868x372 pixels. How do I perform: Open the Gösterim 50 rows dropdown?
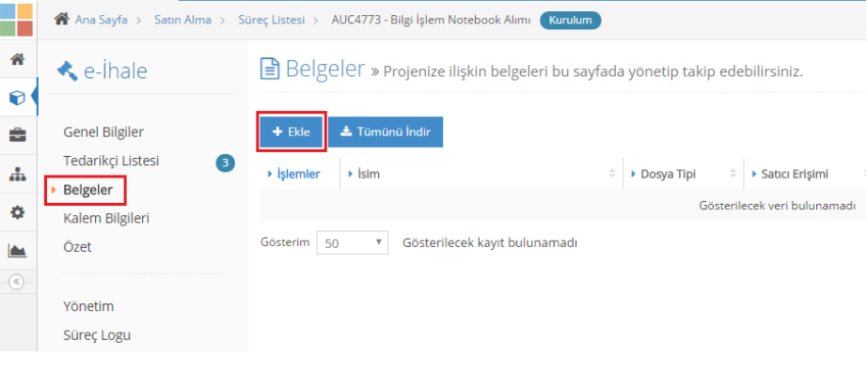(x=353, y=242)
